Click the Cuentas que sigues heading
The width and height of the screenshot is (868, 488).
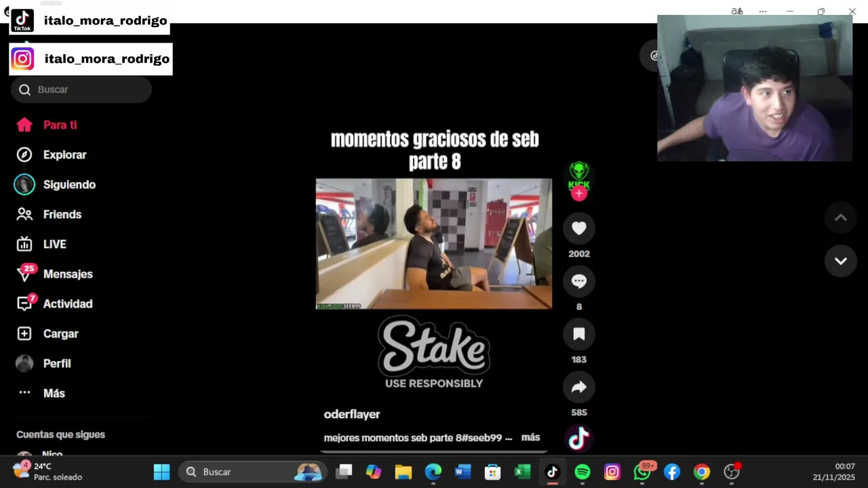tap(60, 434)
